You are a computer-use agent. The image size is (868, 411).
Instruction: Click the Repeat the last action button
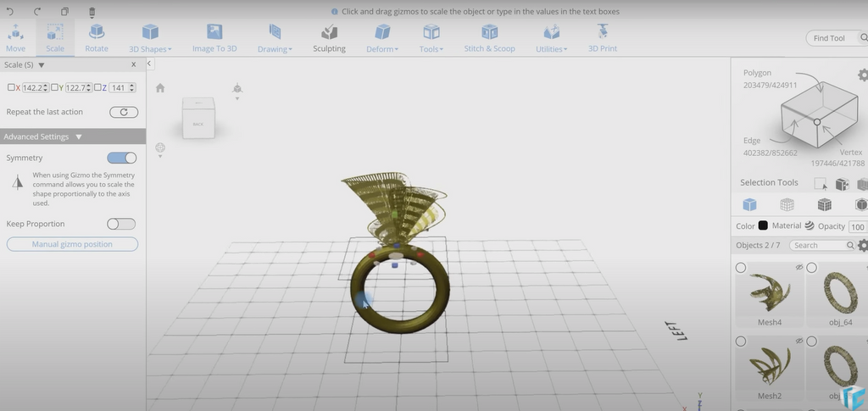pos(124,112)
